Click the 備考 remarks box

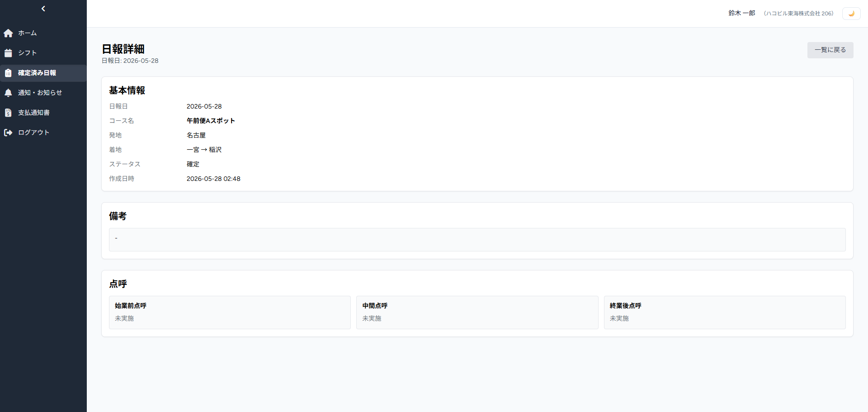477,240
